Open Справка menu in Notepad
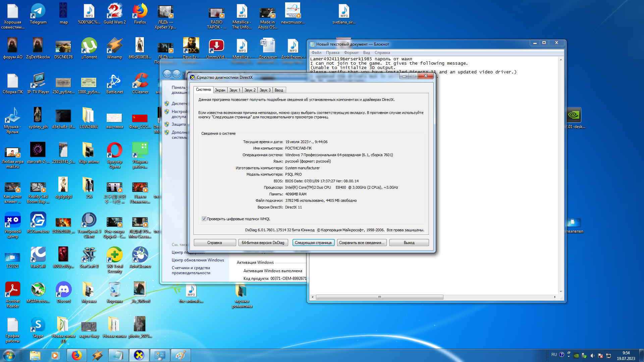Image resolution: width=644 pixels, height=362 pixels. (382, 53)
